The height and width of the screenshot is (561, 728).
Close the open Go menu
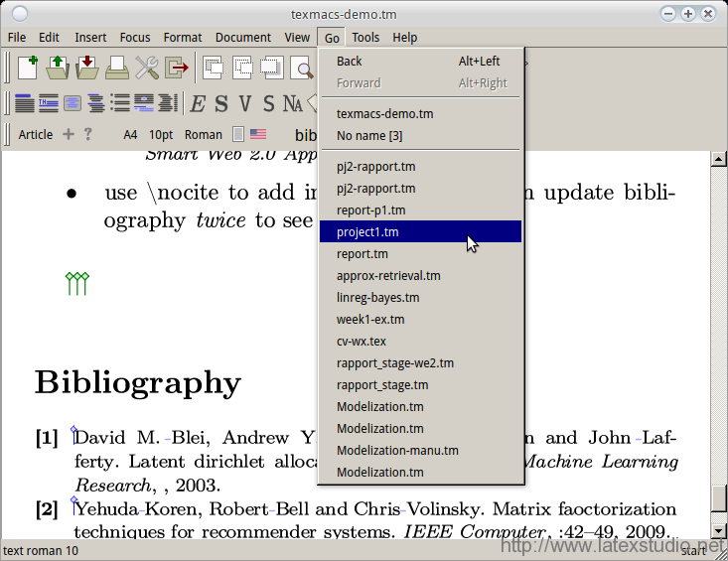point(332,38)
